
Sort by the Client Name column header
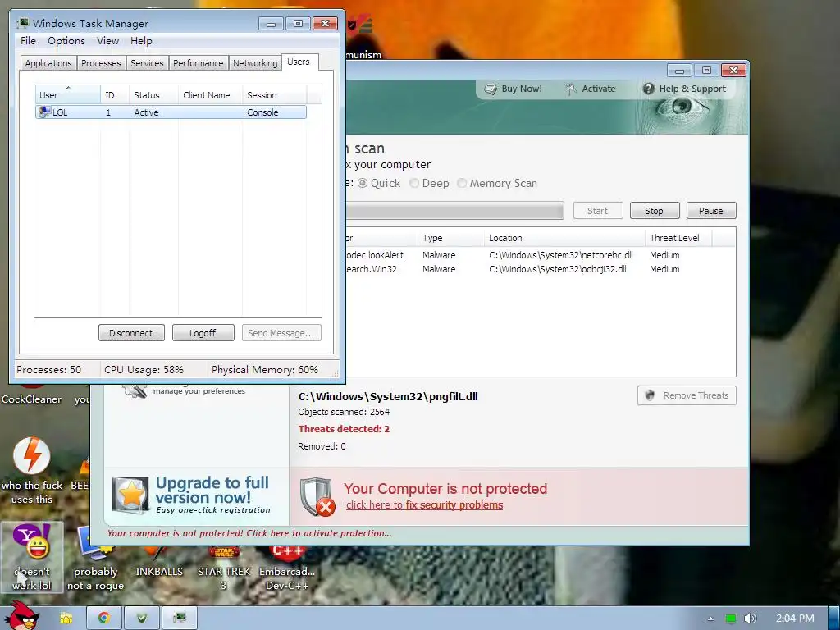click(x=210, y=95)
